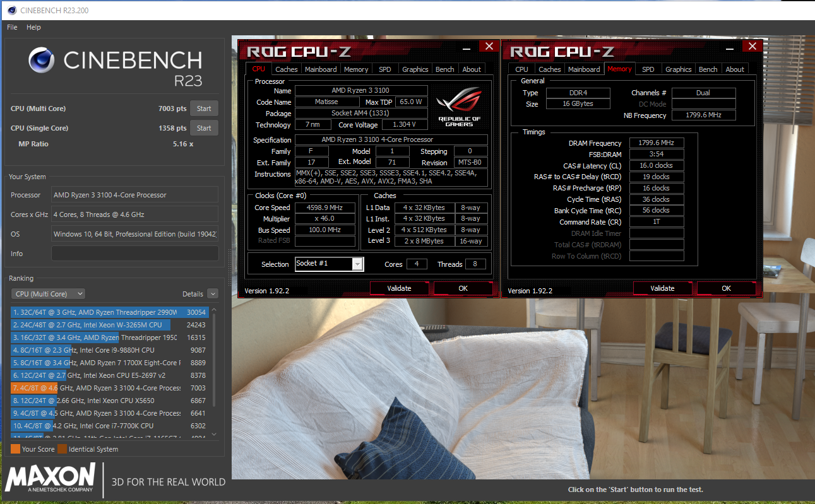
Task: Open the Help menu in Cinebench
Action: point(33,27)
